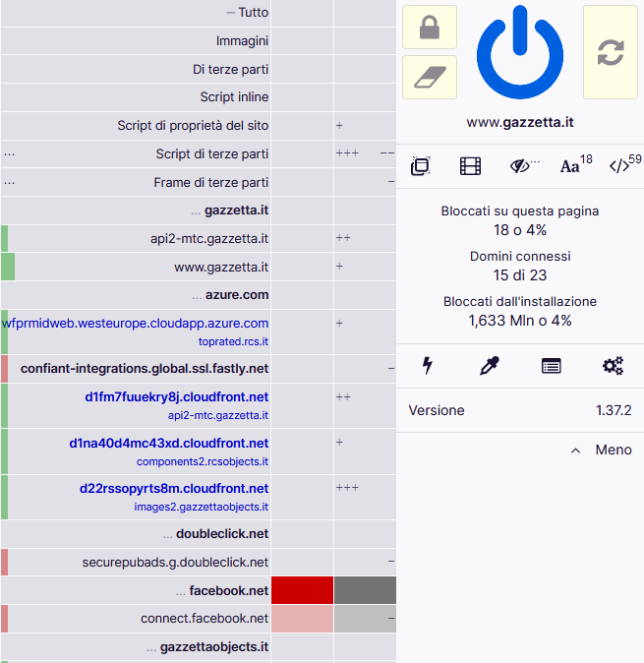This screenshot has height=663, width=644.
Task: Open the logger list icon
Action: (x=551, y=366)
